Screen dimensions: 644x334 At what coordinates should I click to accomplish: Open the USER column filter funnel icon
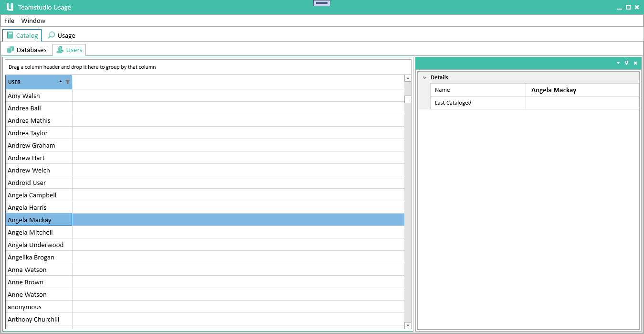tap(67, 82)
